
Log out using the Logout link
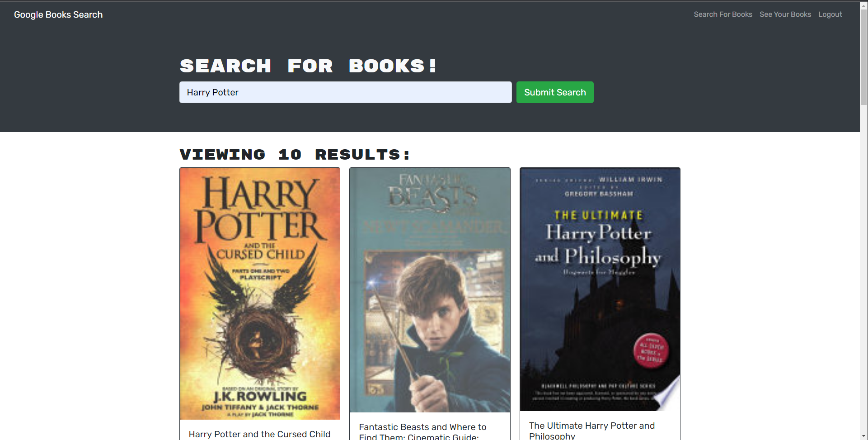click(830, 14)
